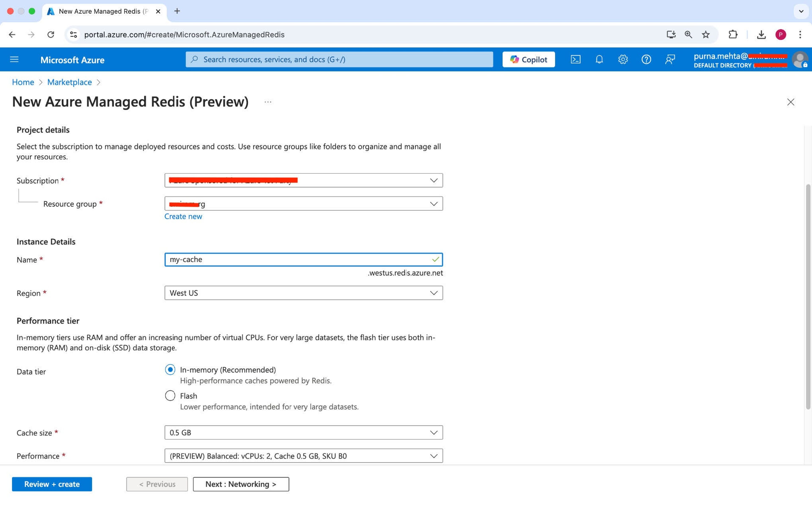Select the Flash data tier option

(170, 395)
